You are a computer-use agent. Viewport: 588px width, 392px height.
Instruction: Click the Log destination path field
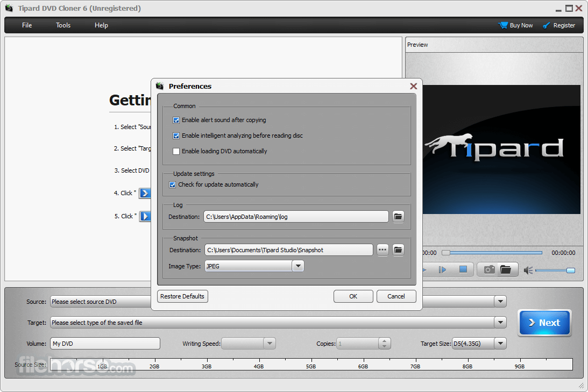click(296, 217)
